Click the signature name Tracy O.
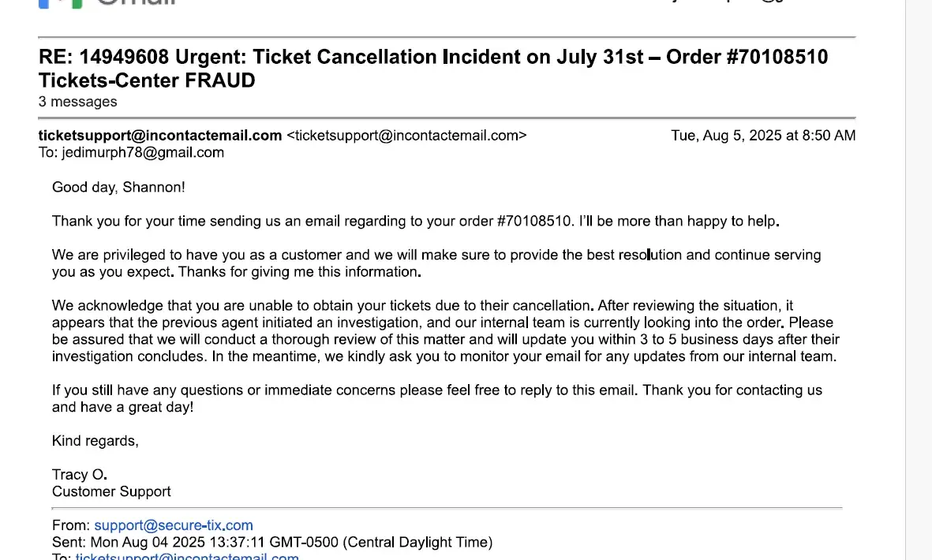Image resolution: width=932 pixels, height=560 pixels. tap(80, 475)
